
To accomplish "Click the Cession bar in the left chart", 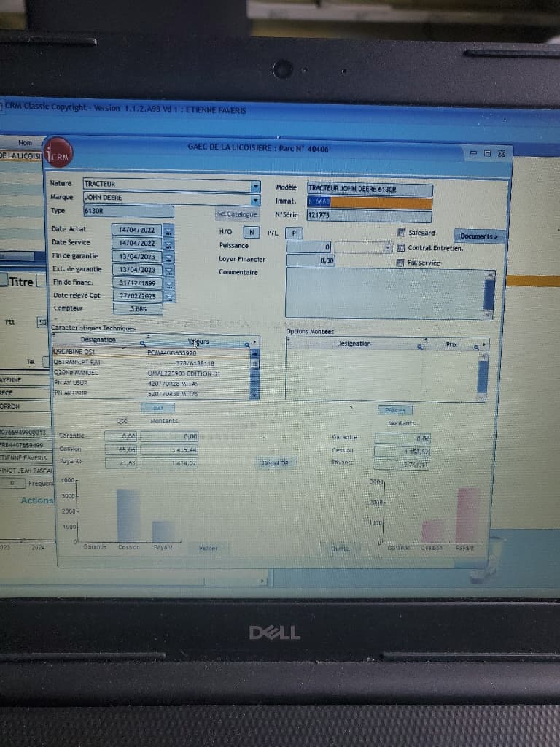I will point(128,516).
